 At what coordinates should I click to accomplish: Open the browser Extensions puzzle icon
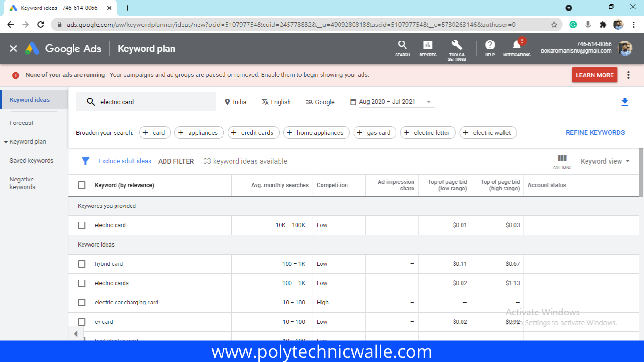coord(603,25)
